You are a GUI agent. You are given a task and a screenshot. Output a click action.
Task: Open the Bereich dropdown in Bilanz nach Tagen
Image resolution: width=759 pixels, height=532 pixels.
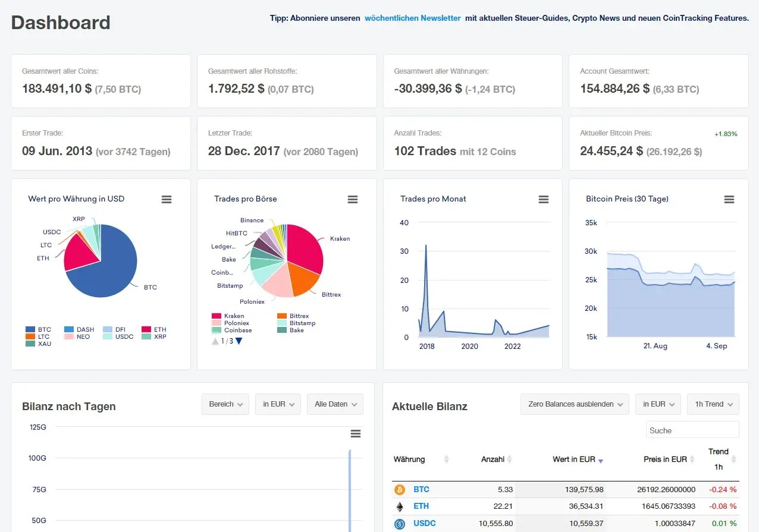pyautogui.click(x=225, y=404)
